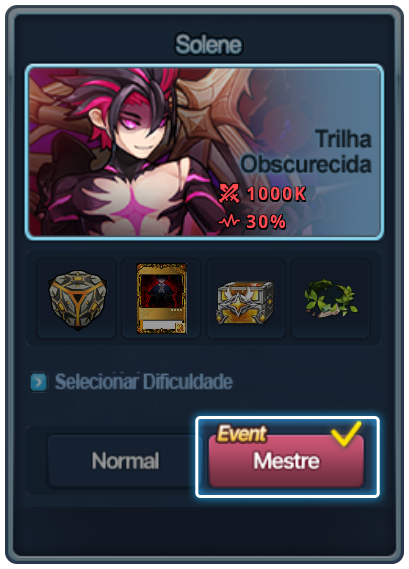Click the stone cube reward icon
Viewport: 409px width, 569px height.
tap(77, 299)
